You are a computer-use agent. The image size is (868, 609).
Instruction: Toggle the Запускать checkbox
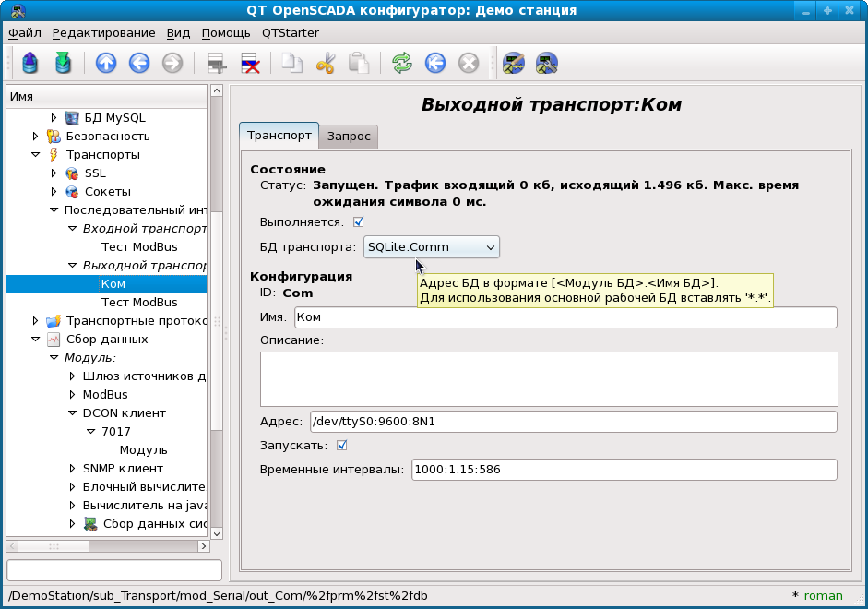341,446
